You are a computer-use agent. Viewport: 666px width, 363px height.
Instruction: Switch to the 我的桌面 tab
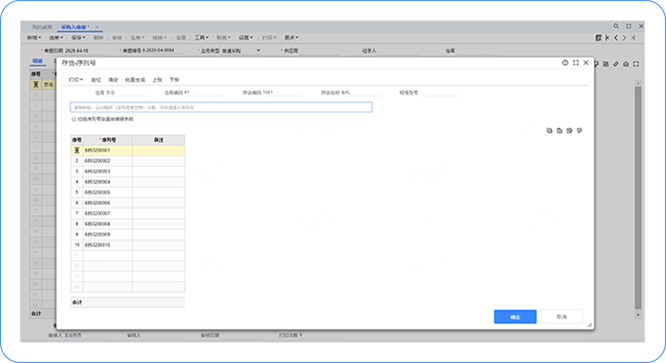point(42,27)
